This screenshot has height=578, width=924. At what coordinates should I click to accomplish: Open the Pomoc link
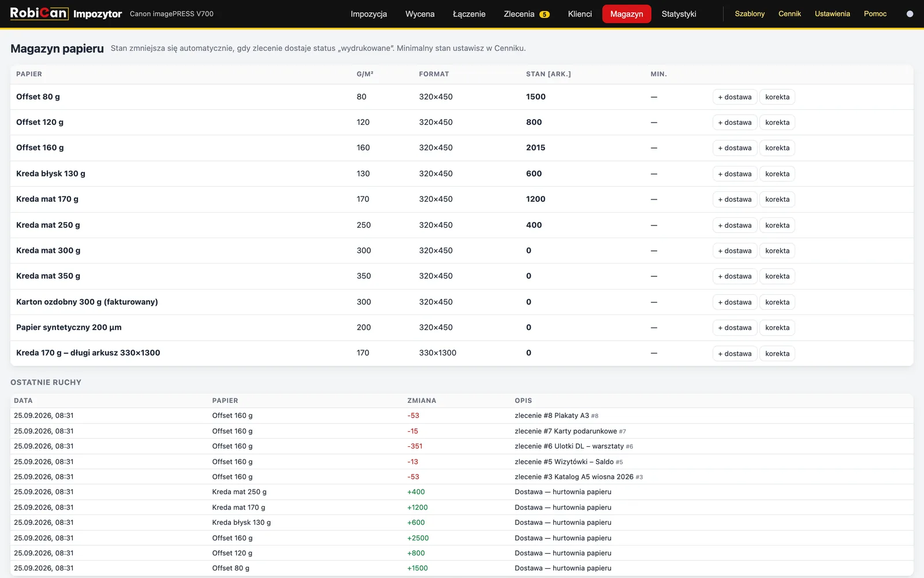875,14
